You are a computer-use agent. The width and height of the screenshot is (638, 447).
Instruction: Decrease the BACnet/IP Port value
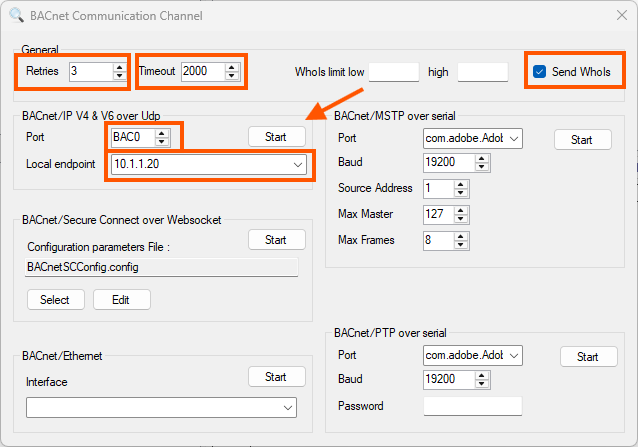point(162,142)
